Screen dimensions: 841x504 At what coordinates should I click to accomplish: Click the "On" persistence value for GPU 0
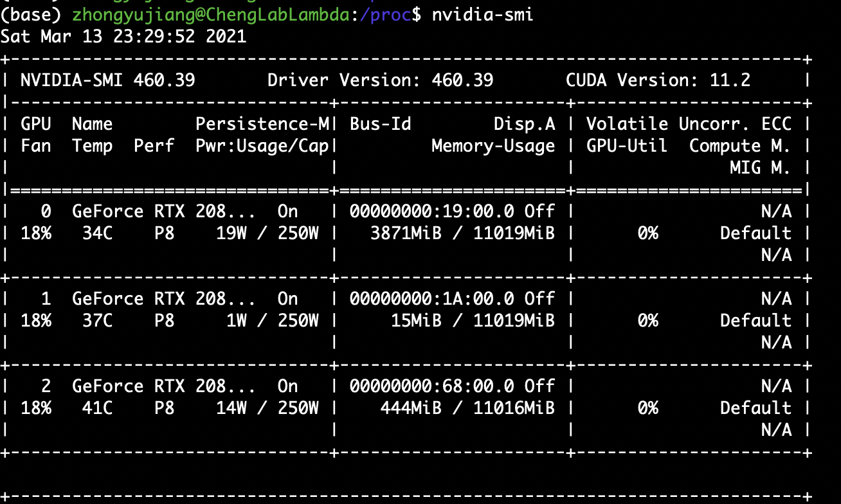point(288,212)
